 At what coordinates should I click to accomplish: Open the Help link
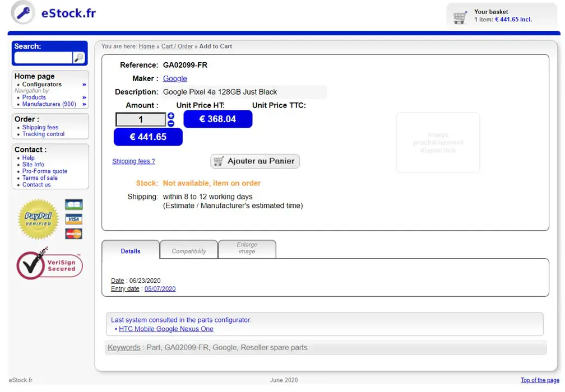click(x=29, y=158)
